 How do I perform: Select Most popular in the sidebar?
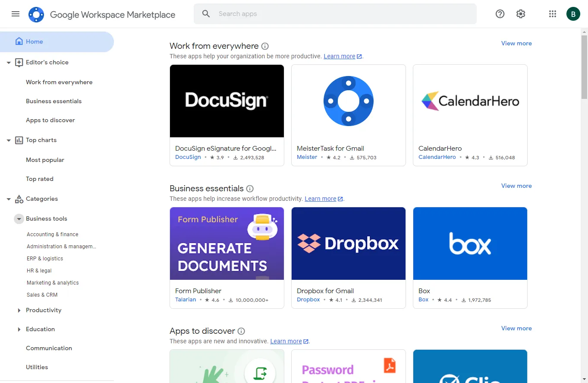click(x=45, y=160)
